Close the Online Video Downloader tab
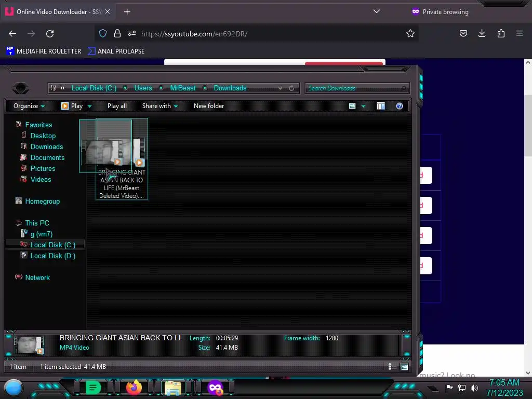Viewport: 532px width, 399px height. [x=108, y=11]
